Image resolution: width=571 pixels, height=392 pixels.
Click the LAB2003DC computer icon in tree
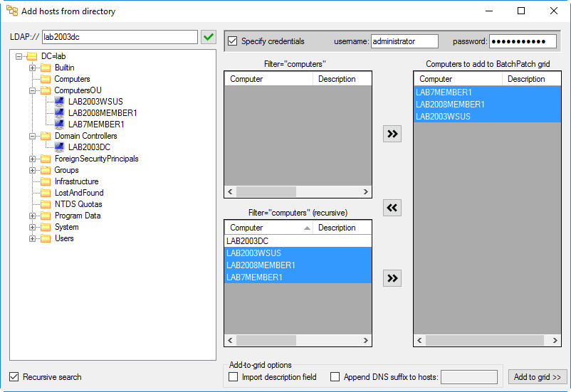(59, 147)
